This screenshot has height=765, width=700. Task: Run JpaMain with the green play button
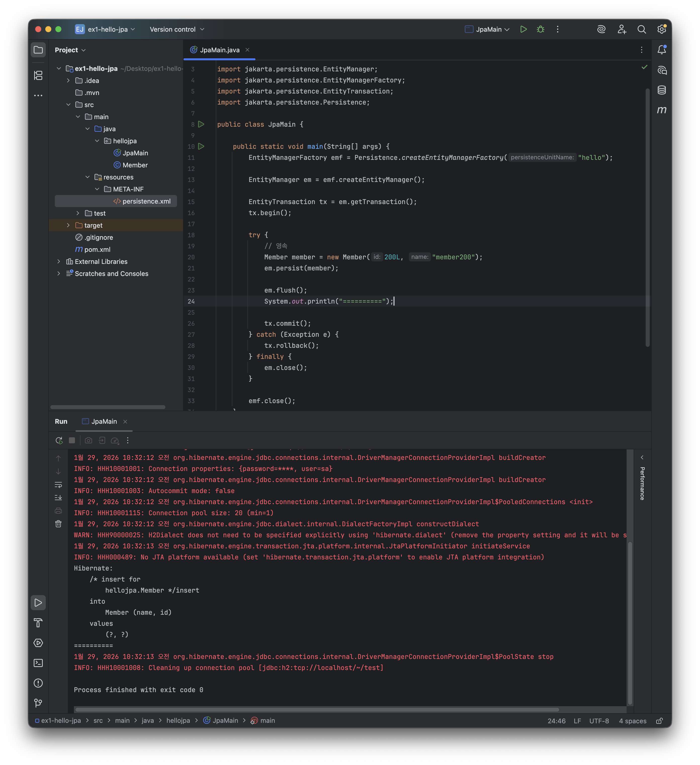pyautogui.click(x=523, y=29)
